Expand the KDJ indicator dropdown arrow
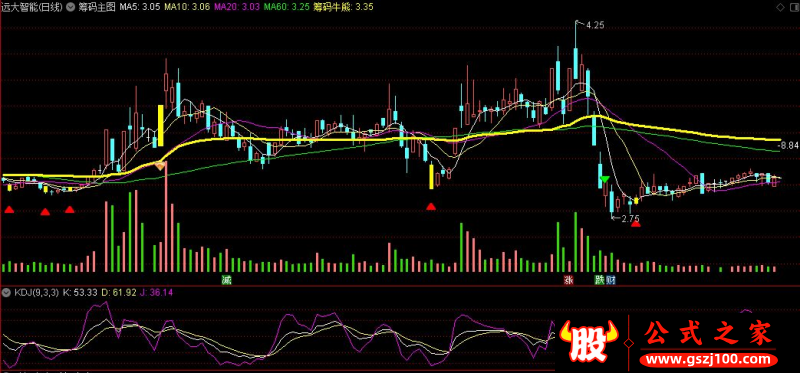The width and height of the screenshot is (800, 373). pos(6,293)
